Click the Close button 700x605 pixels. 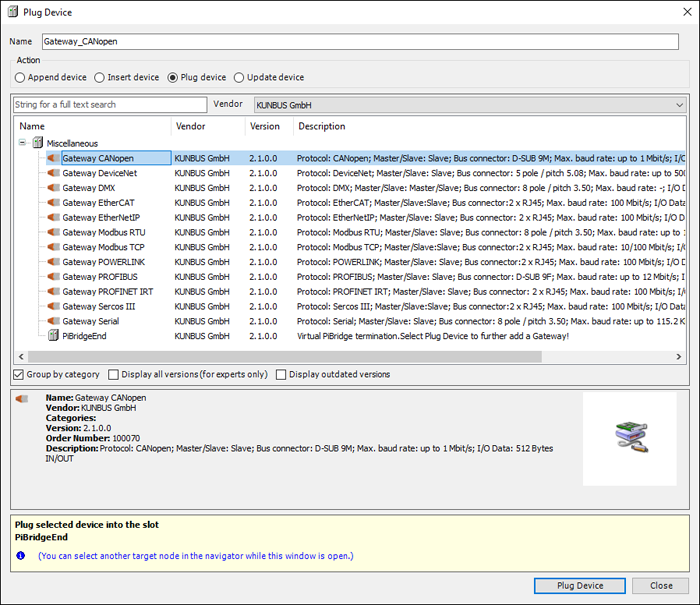coord(660,585)
